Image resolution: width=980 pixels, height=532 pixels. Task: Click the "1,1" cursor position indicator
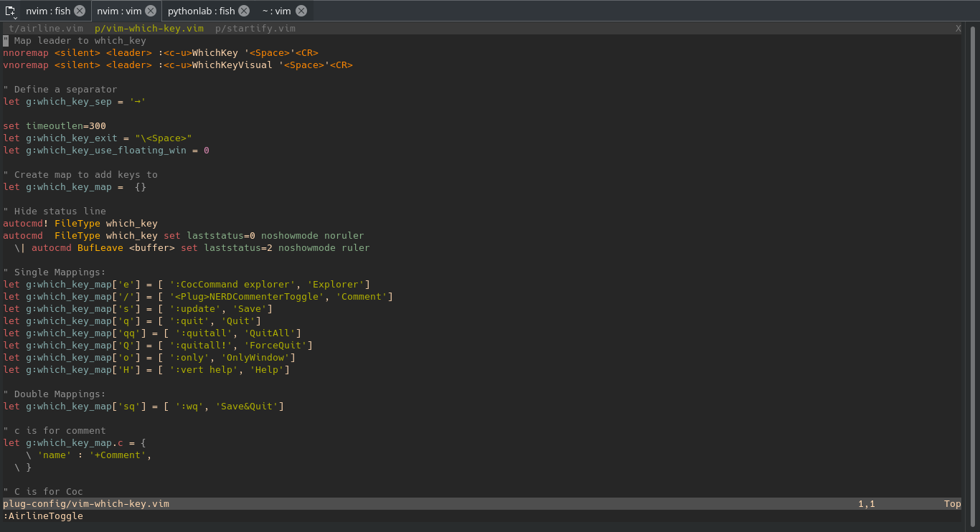(866, 503)
